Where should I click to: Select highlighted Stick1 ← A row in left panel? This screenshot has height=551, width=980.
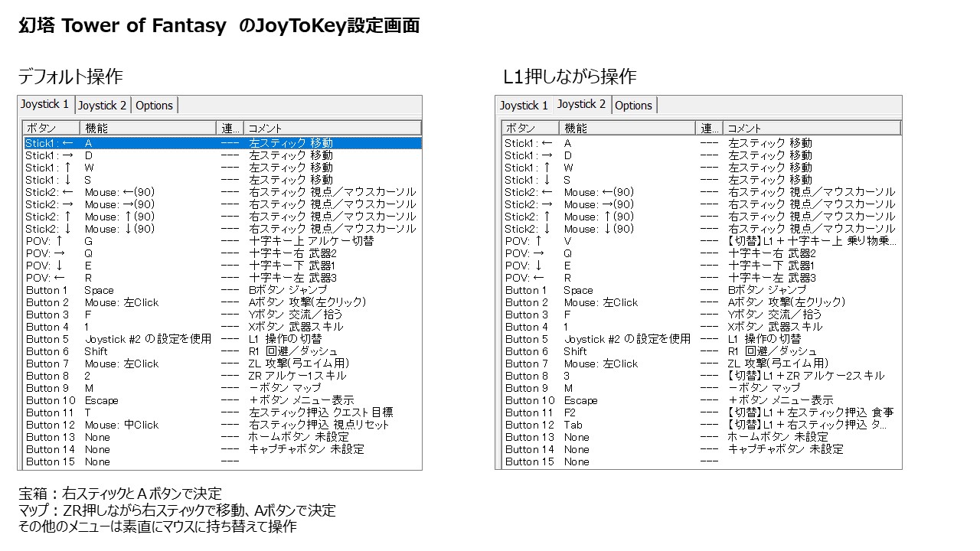coord(222,143)
